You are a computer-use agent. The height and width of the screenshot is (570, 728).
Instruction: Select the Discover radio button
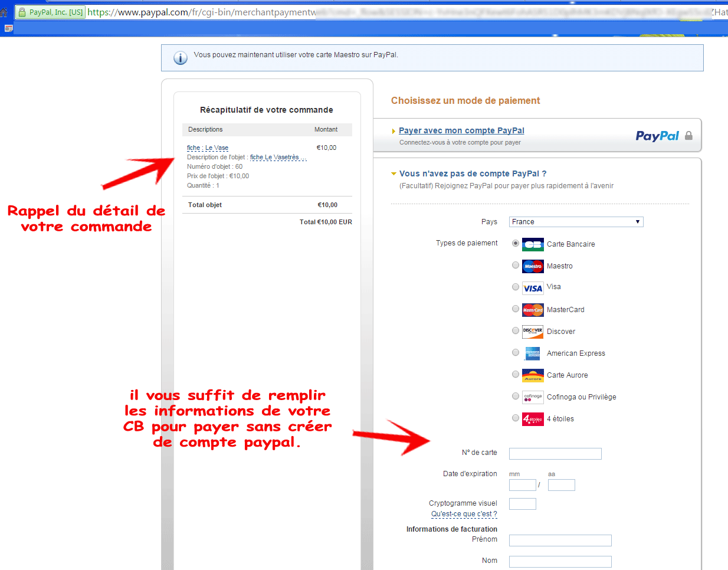tap(516, 330)
